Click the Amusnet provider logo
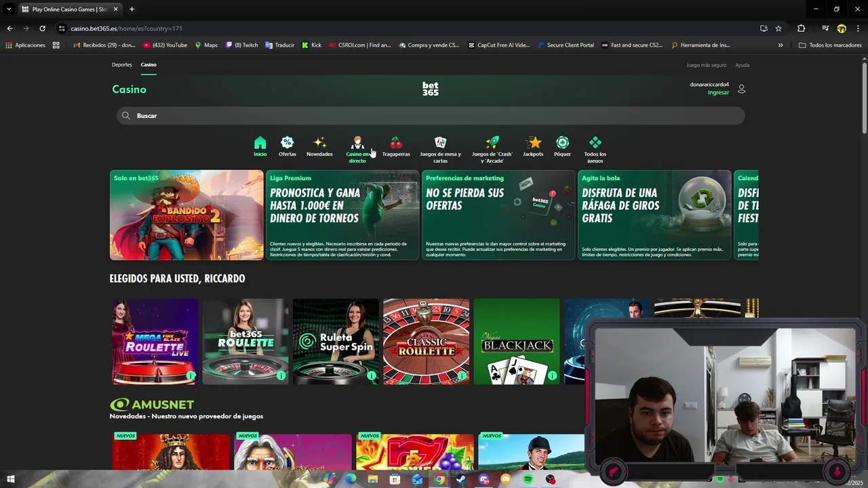 152,405
